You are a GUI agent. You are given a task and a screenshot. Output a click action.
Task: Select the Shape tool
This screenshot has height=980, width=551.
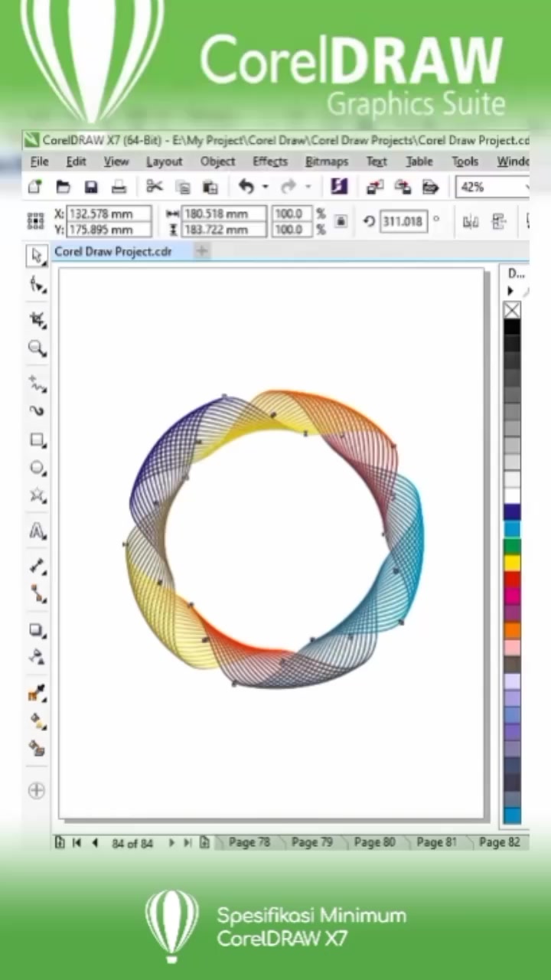[x=36, y=286]
